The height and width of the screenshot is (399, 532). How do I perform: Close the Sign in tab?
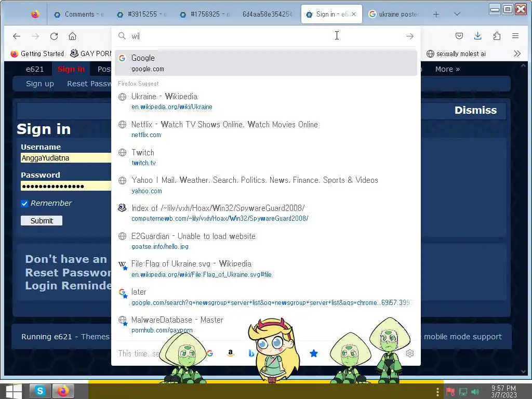[354, 14]
